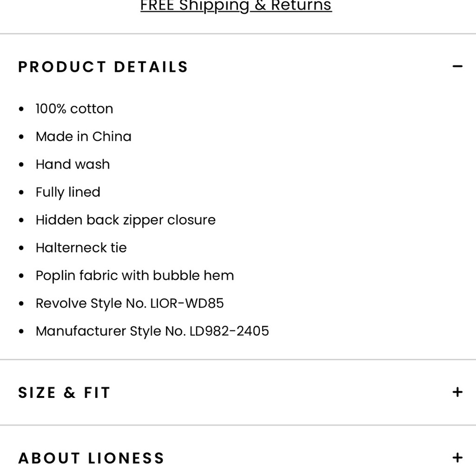This screenshot has height=476, width=476.
Task: Click the bullet point before "Hand wash"
Action: (x=21, y=165)
